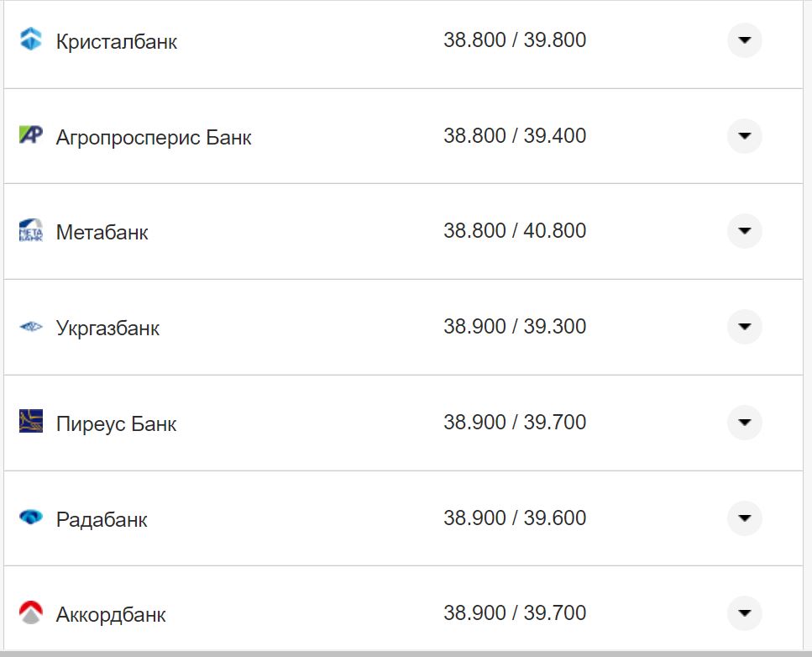Select the Агропросперис Банк name text
The image size is (812, 657).
(154, 137)
